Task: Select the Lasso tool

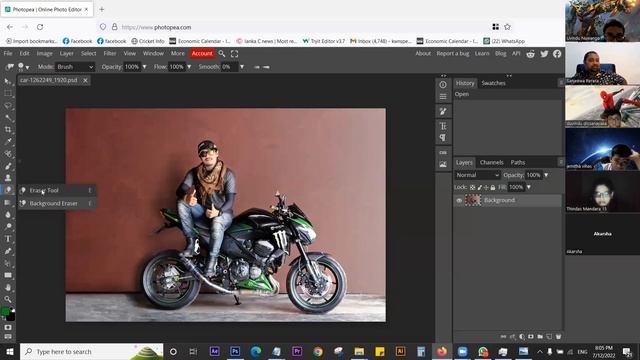Action: 8,105
